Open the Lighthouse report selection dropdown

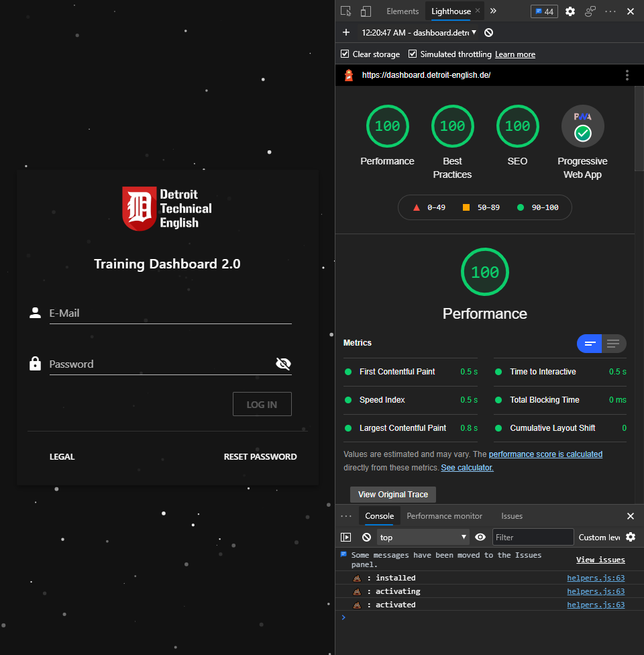point(419,33)
